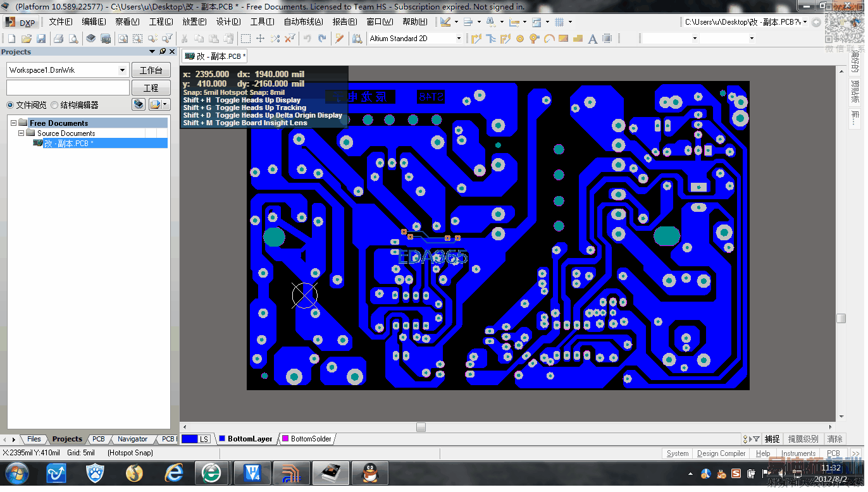Click the Save document toolbar icon
The width and height of the screenshot is (868, 492).
[x=41, y=39]
